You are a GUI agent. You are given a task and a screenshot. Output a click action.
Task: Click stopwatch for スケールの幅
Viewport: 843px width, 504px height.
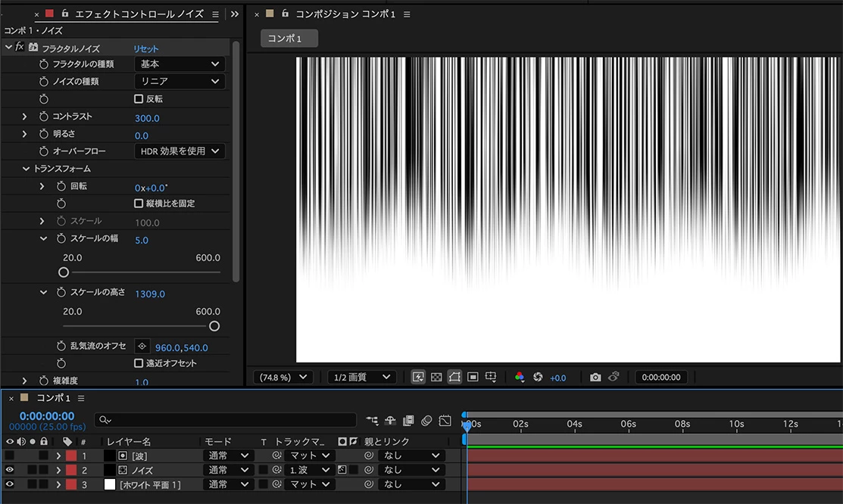tap(61, 238)
